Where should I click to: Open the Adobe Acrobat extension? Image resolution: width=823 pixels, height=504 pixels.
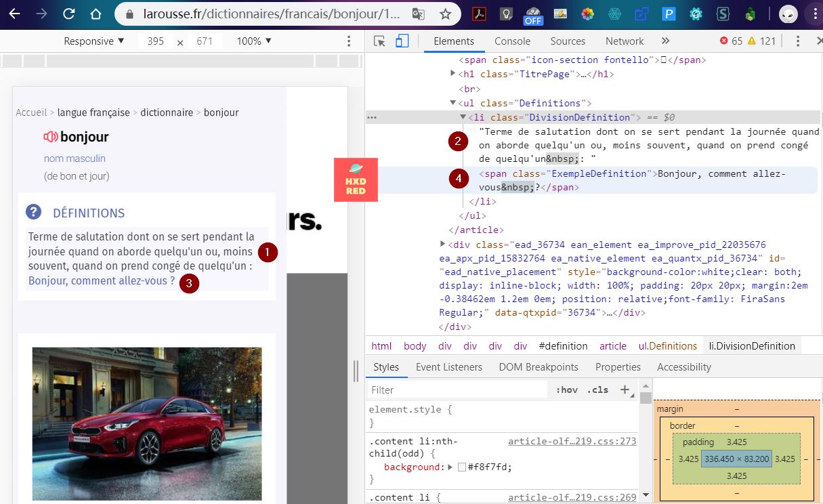point(479,14)
